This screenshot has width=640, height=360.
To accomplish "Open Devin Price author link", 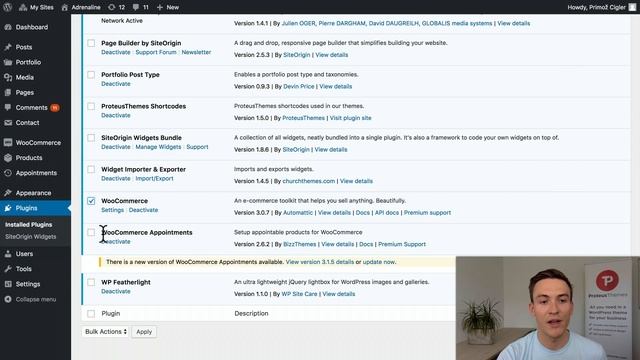I will point(299,87).
